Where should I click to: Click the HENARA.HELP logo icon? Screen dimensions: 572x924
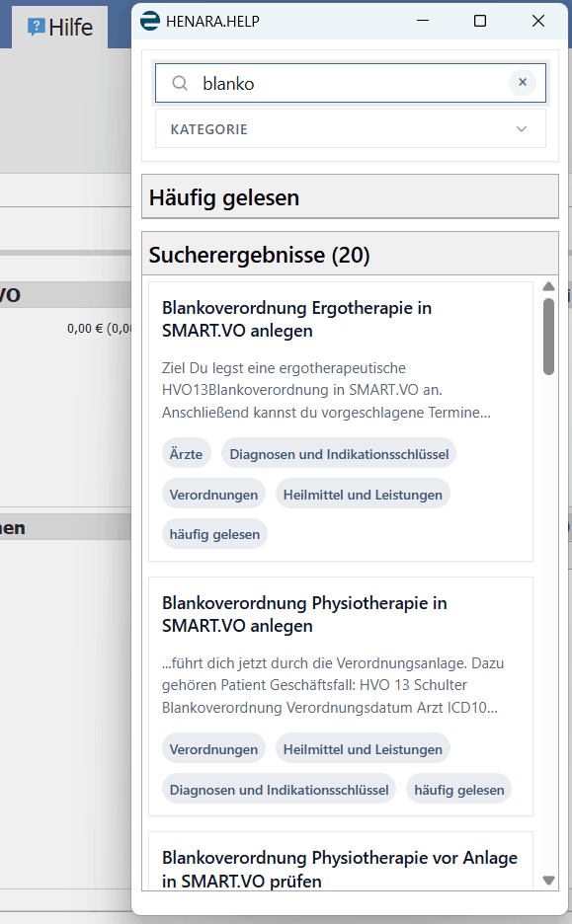coord(150,21)
